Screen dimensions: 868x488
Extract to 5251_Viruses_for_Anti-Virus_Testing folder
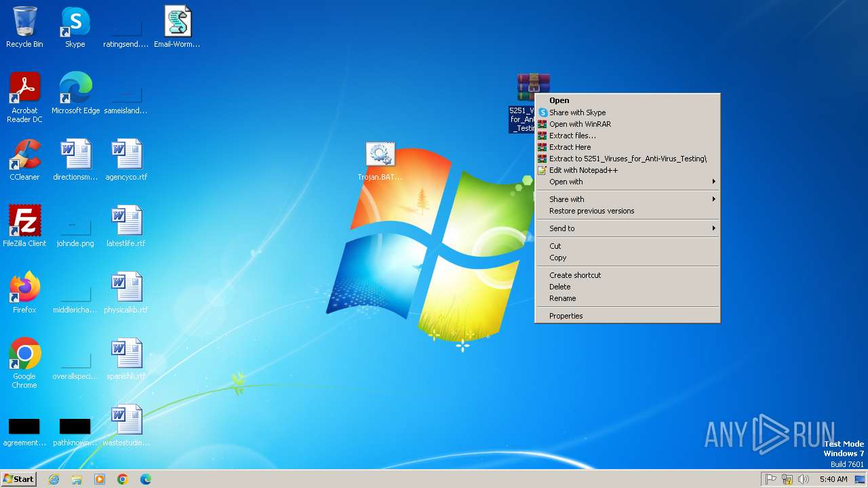(627, 159)
